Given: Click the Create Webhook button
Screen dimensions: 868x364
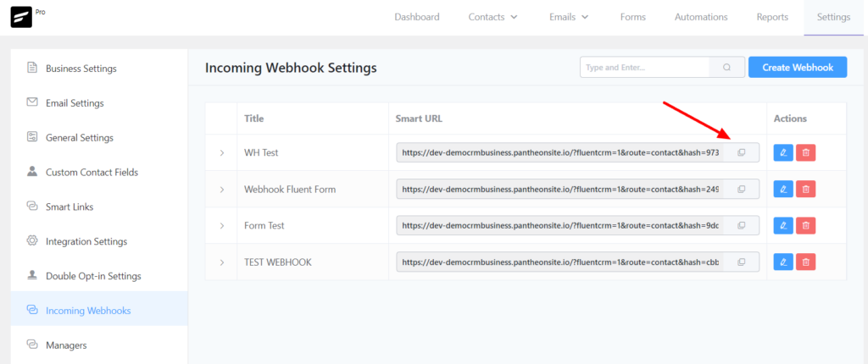Looking at the screenshot, I should click(797, 68).
